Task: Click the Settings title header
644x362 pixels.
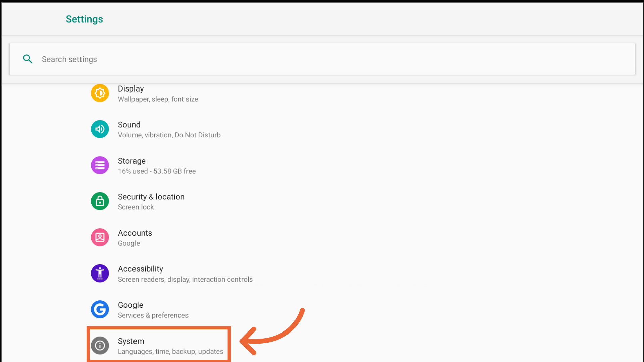Action: (84, 19)
